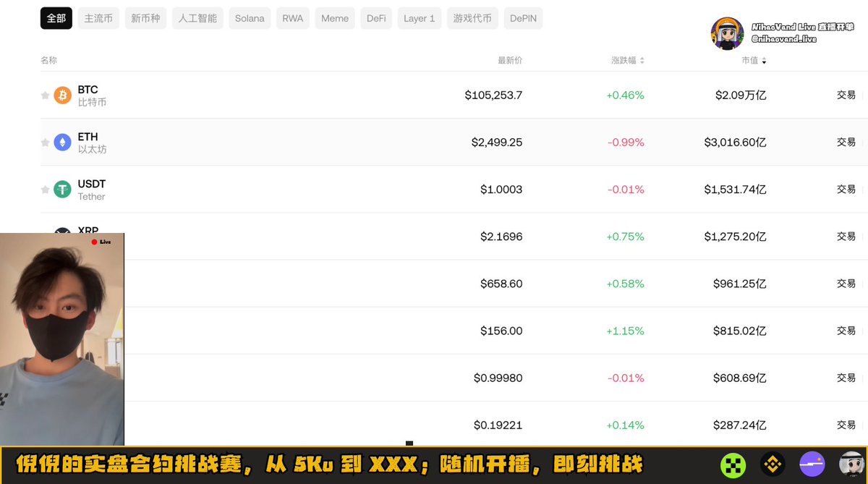Switch to the 主流币 tab

coord(98,18)
